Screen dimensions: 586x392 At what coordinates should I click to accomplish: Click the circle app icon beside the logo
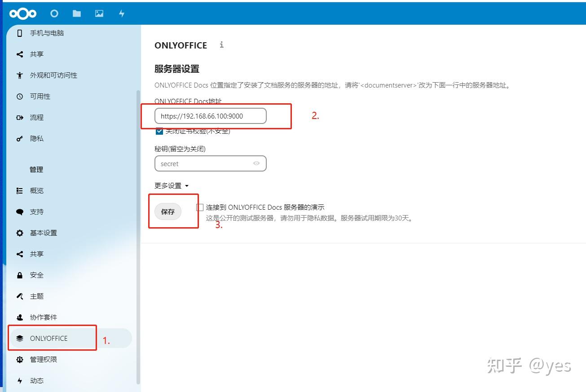54,13
